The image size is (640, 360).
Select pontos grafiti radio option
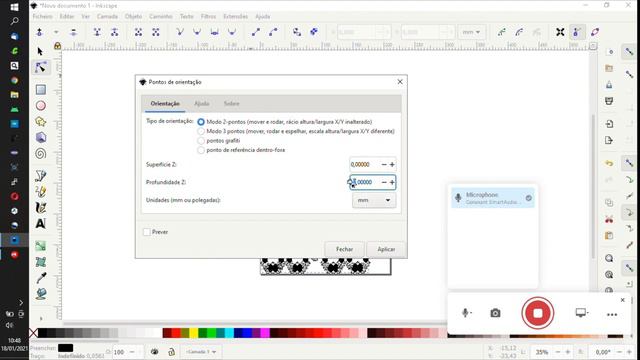click(x=201, y=140)
